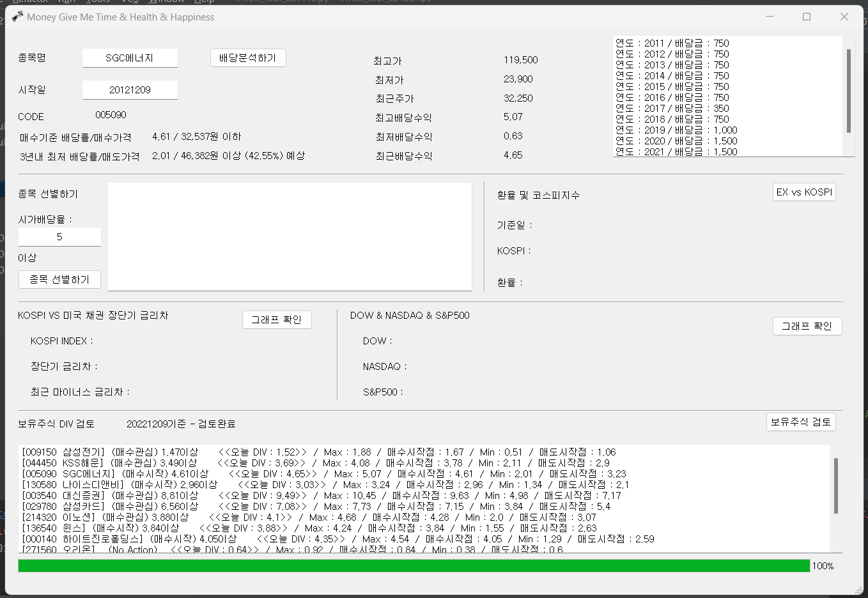Select the row 연도 : 2021 / 배당금 : 1,500
Screen dimensions: 868x598
pyautogui.click(x=676, y=151)
